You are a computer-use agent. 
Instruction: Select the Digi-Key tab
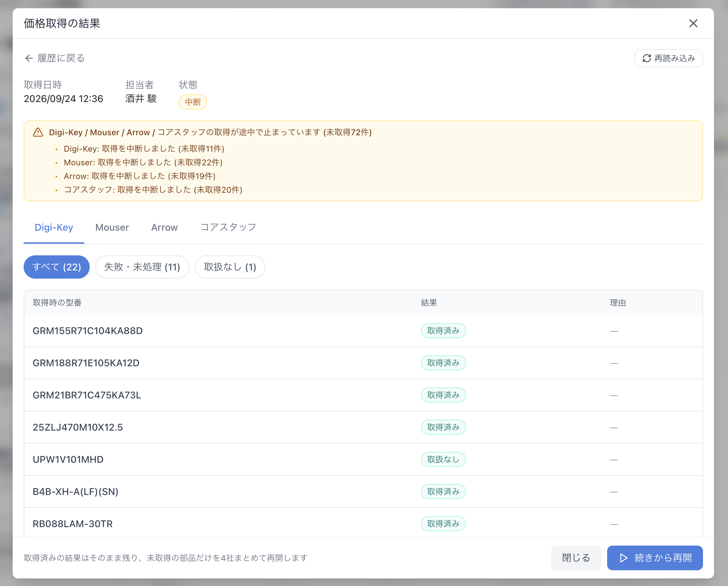[54, 227]
